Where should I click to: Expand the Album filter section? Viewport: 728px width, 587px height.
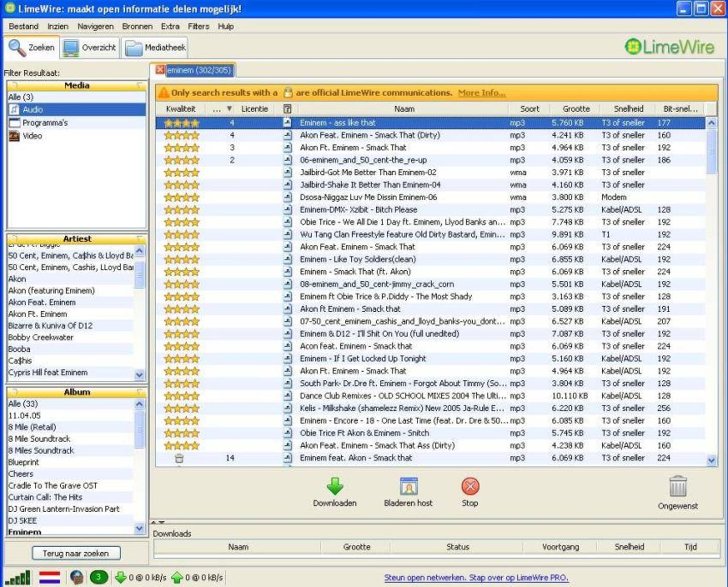(141, 392)
